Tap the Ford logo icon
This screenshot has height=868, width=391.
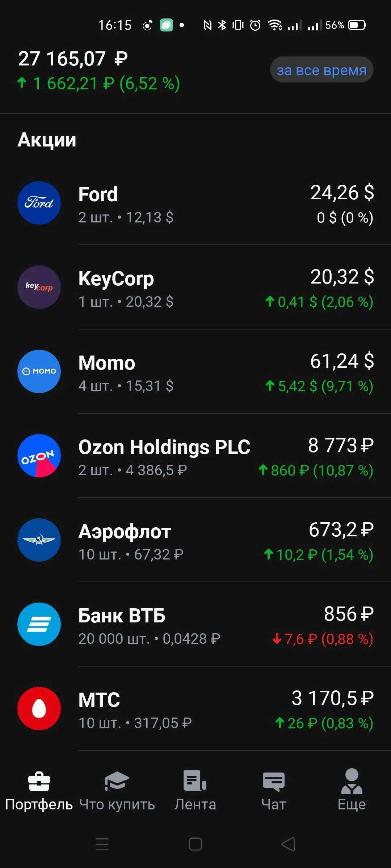(39, 203)
